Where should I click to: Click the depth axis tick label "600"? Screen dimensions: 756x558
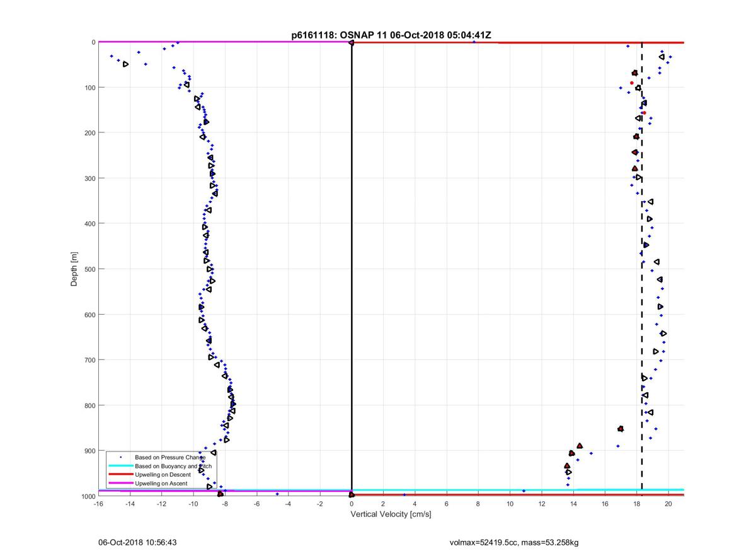coord(89,315)
